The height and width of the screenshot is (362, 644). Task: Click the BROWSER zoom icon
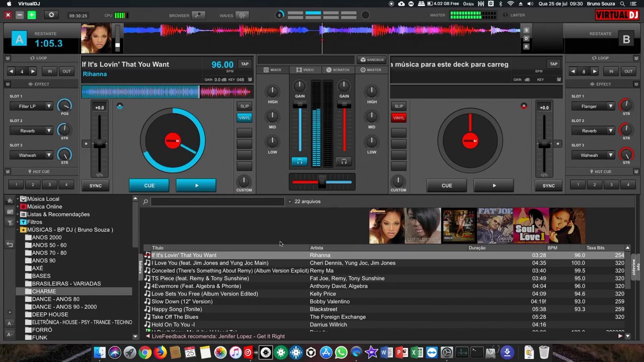pos(199,16)
